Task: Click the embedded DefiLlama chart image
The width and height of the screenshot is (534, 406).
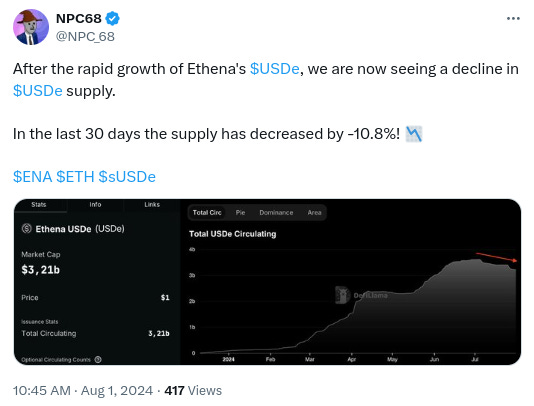Action: pyautogui.click(x=267, y=282)
